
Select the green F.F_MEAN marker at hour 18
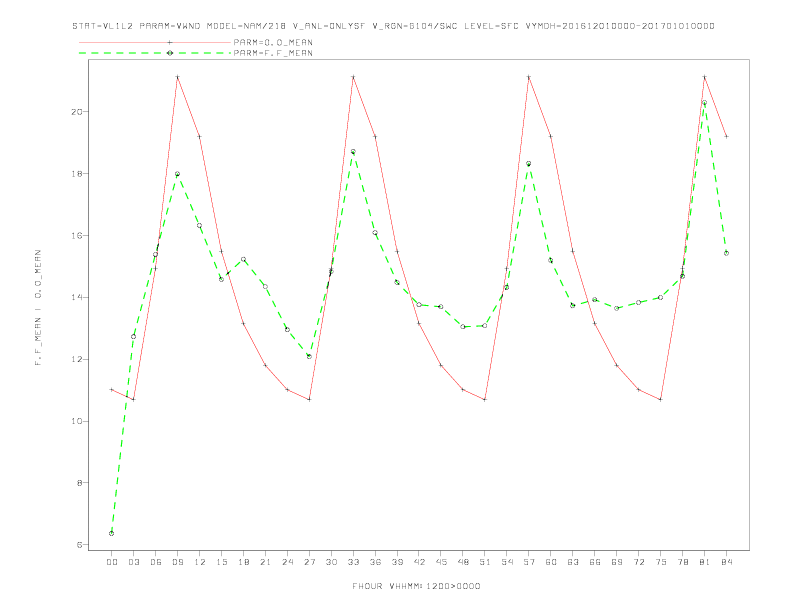pos(243,260)
